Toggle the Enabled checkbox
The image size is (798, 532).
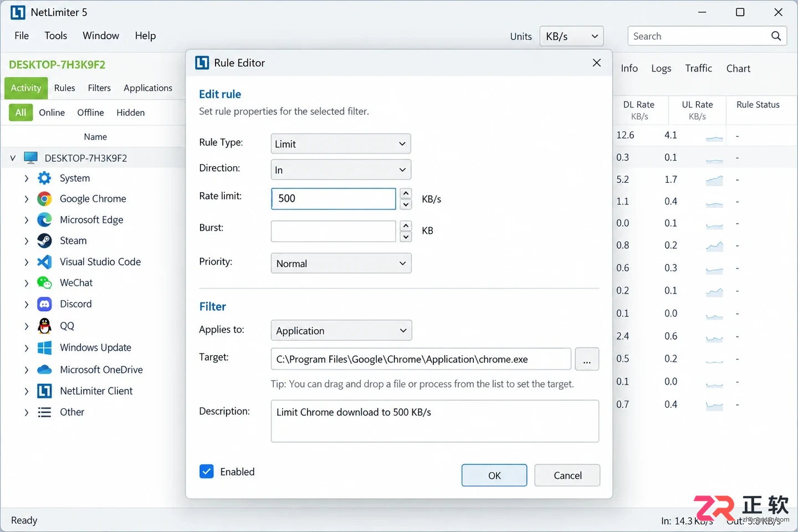click(207, 472)
